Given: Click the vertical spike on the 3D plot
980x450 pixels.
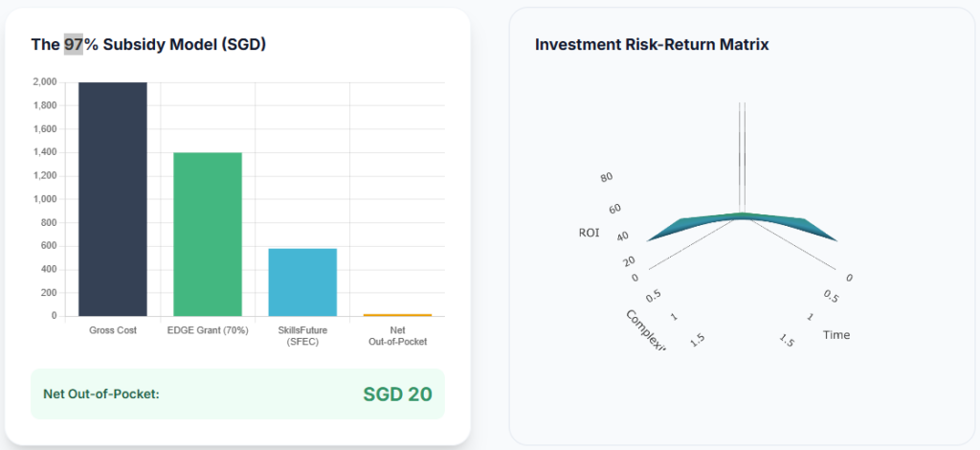Looking at the screenshot, I should click(742, 157).
